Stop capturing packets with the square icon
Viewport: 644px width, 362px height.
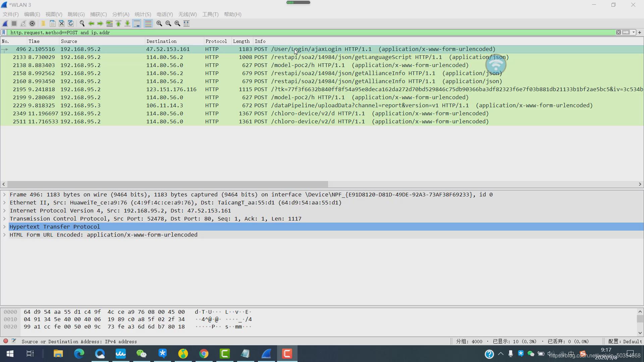[14, 23]
